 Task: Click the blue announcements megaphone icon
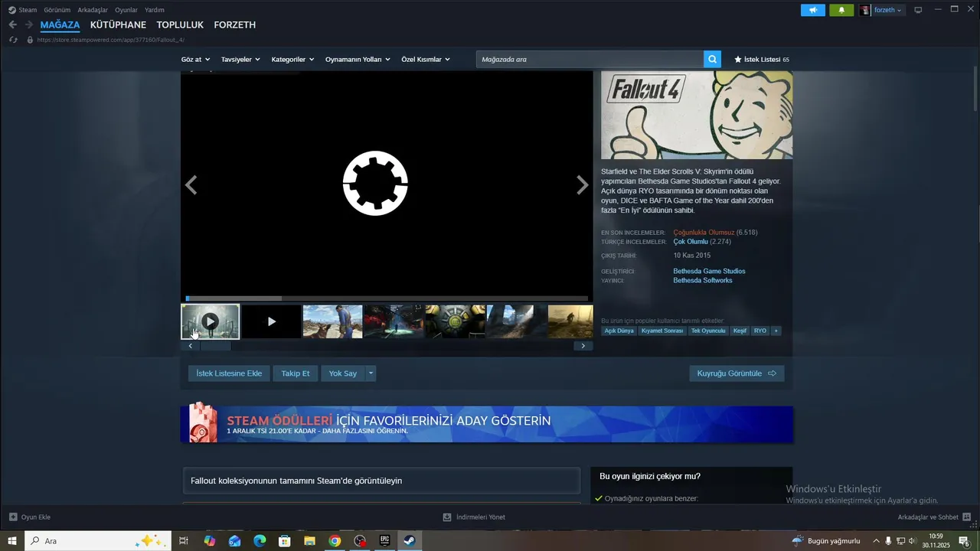pos(813,10)
